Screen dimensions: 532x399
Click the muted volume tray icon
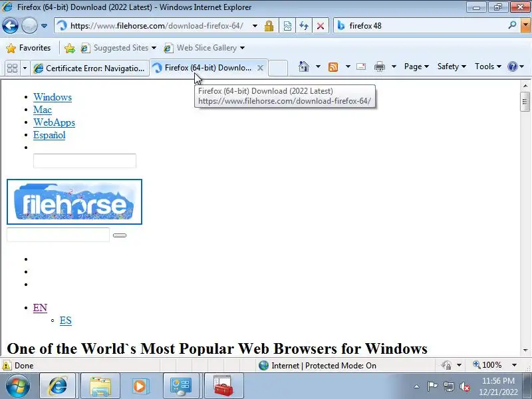(465, 386)
